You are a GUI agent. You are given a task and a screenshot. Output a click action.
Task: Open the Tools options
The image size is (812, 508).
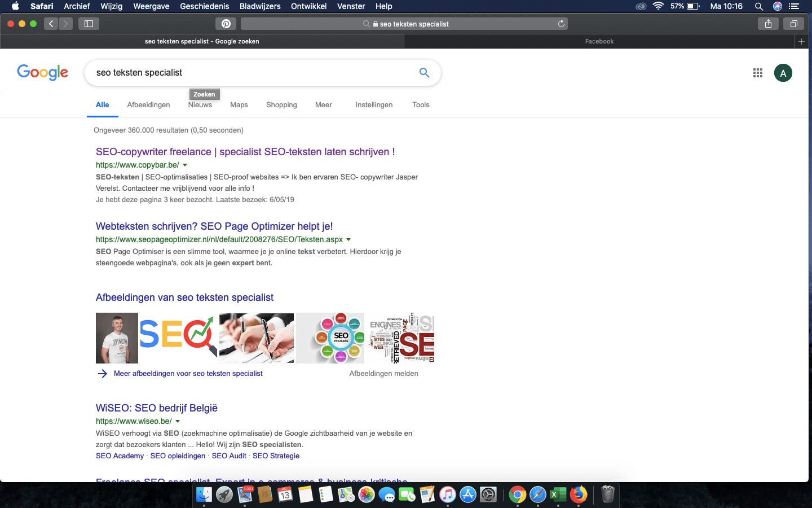pos(421,105)
